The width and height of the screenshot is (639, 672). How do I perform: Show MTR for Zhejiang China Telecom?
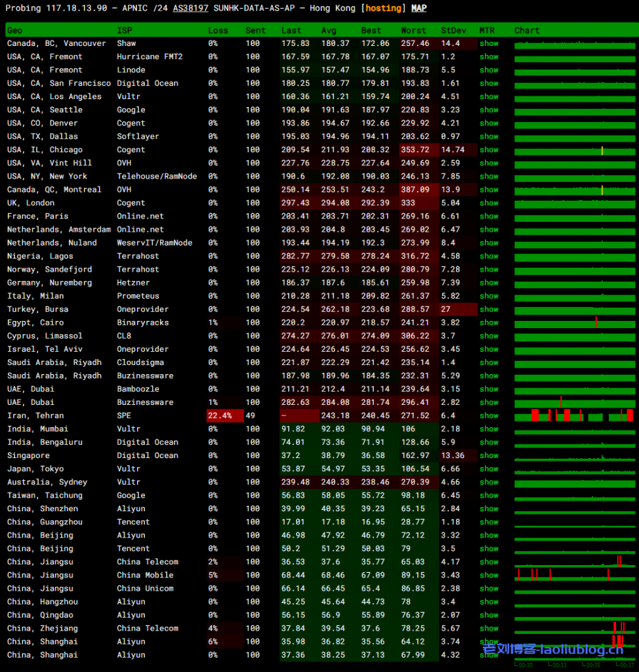489,628
